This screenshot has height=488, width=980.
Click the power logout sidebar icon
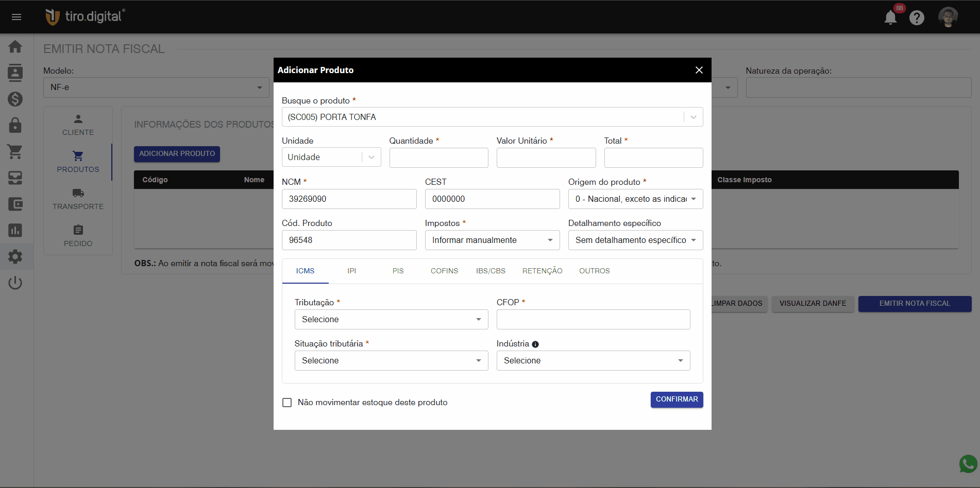[x=15, y=283]
